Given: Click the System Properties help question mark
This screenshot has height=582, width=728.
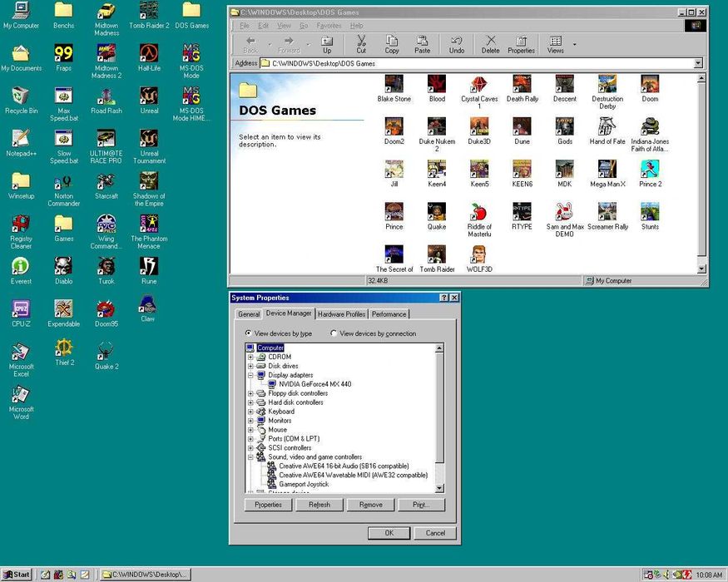Looking at the screenshot, I should 443,298.
